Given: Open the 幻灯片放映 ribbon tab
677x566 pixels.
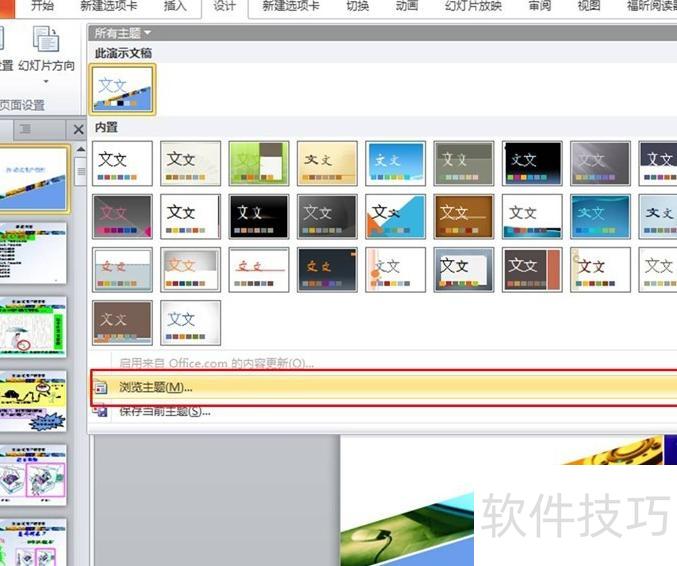Looking at the screenshot, I should [x=473, y=7].
